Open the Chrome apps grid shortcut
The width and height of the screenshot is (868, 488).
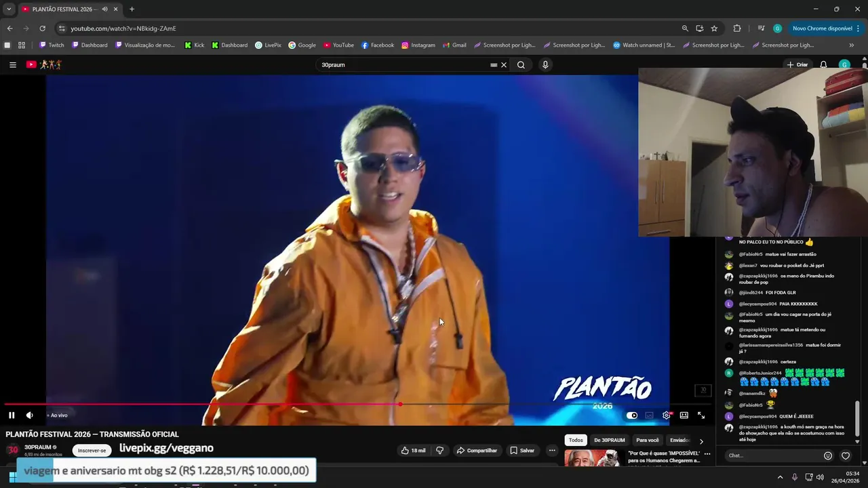(x=22, y=45)
